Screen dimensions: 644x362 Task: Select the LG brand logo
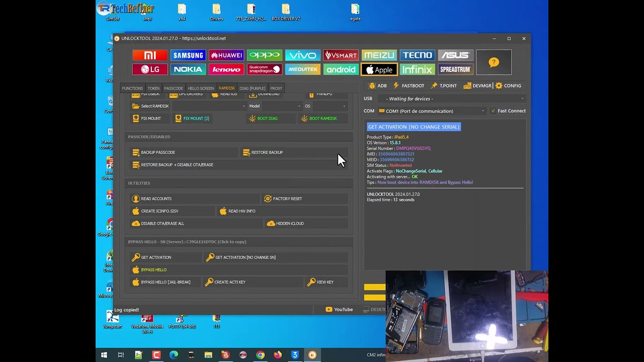[150, 69]
